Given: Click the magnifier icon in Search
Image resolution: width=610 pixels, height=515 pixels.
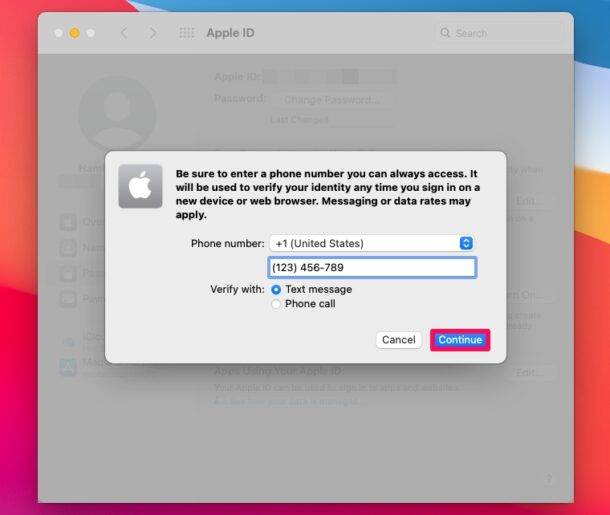Looking at the screenshot, I should tap(445, 33).
